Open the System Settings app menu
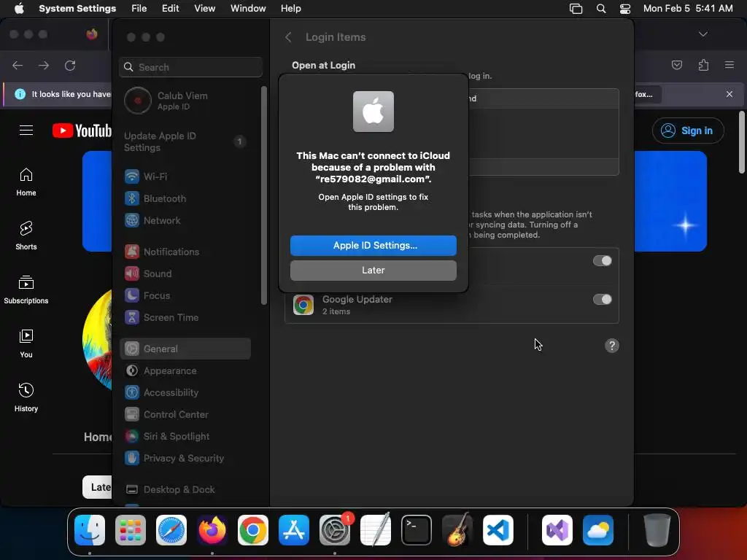This screenshot has width=747, height=560. click(x=77, y=9)
